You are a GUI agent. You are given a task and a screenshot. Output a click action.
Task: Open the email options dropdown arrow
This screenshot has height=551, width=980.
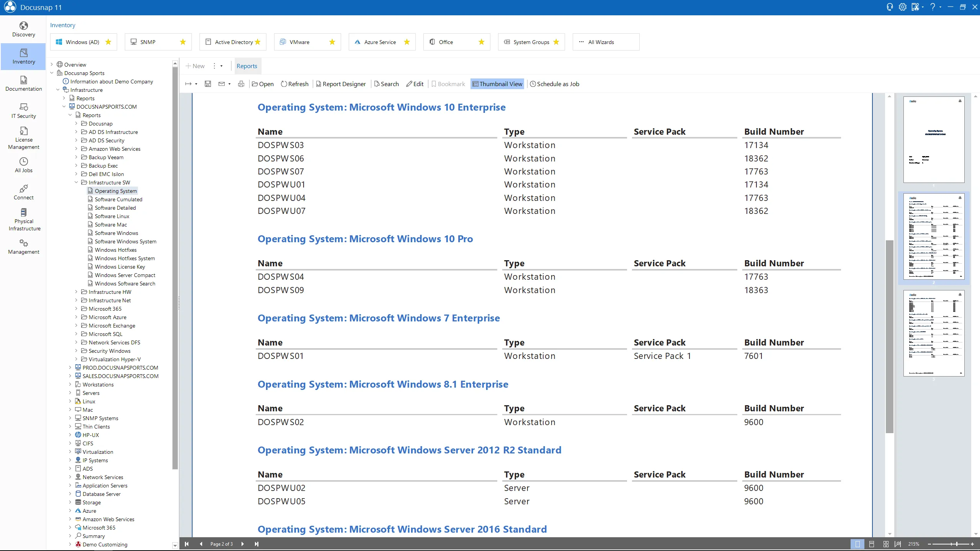pos(229,84)
